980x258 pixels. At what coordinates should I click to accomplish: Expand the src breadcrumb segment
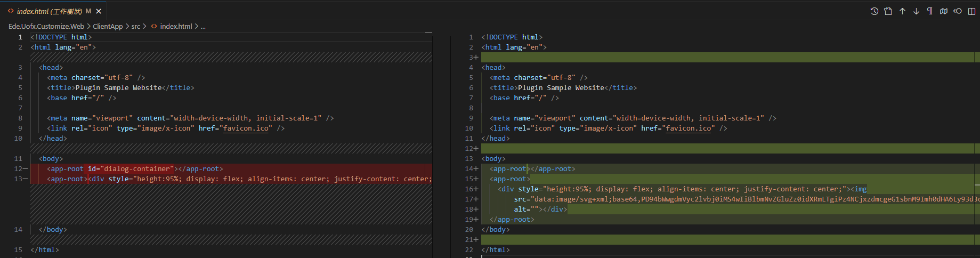[136, 26]
